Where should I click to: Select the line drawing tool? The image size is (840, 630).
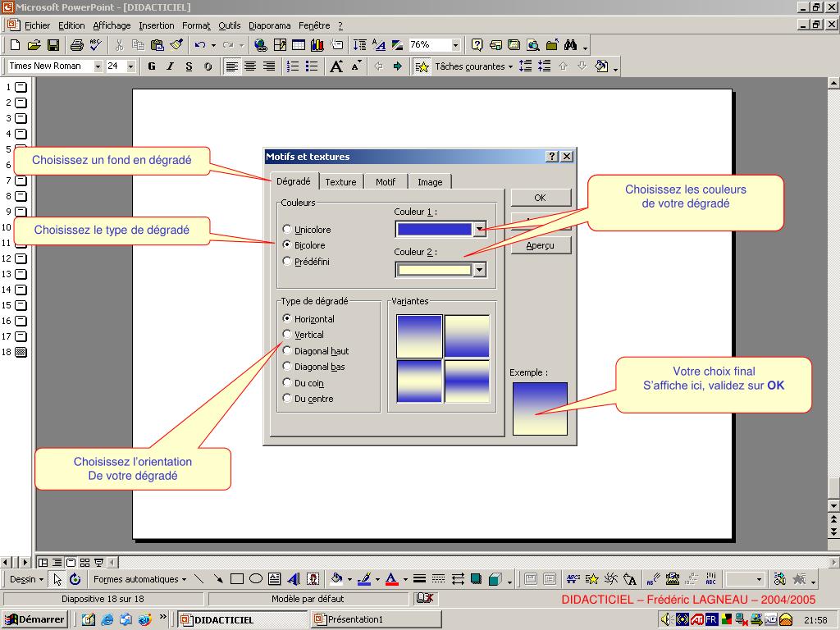click(x=199, y=579)
